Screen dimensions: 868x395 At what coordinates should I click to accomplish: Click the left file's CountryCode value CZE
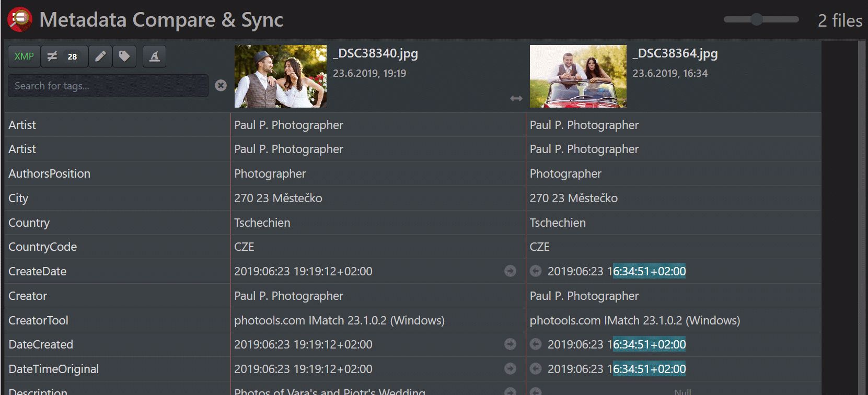coord(244,247)
